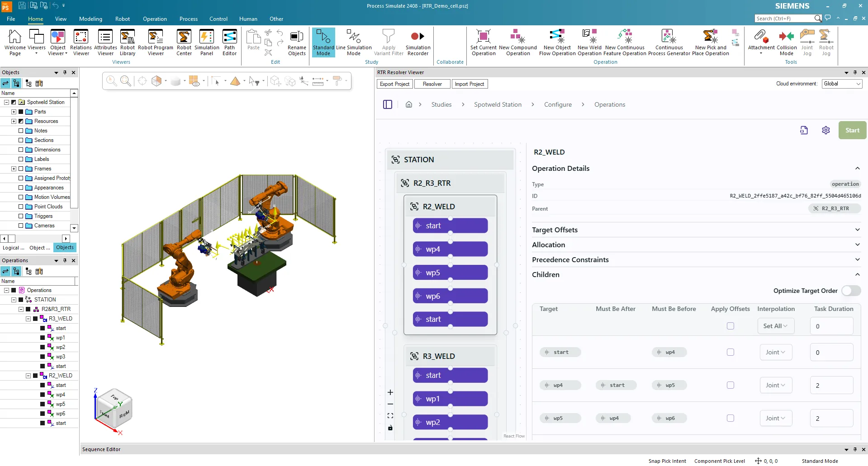The image size is (868, 466).
Task: Check Apply Offsets for wp4 row
Action: coord(730,385)
